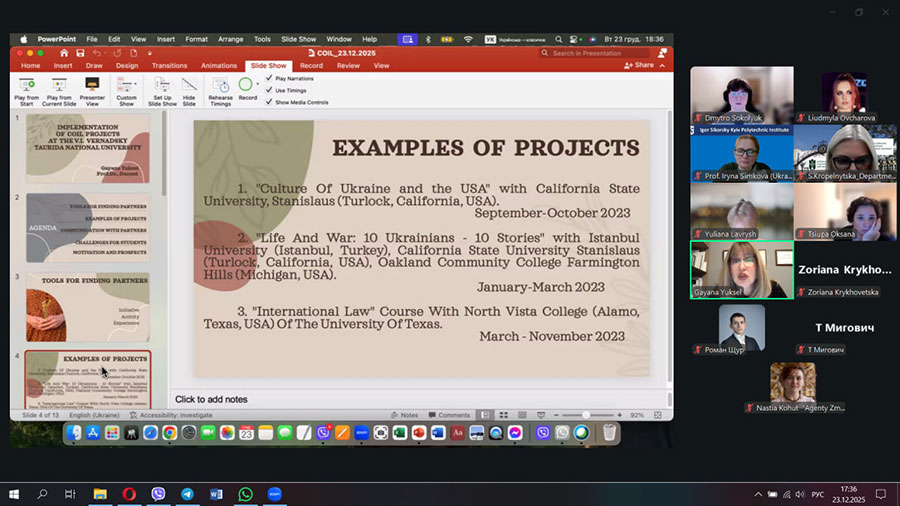The height and width of the screenshot is (506, 900).
Task: Click the Home icon in the title bar
Action: coord(64,53)
